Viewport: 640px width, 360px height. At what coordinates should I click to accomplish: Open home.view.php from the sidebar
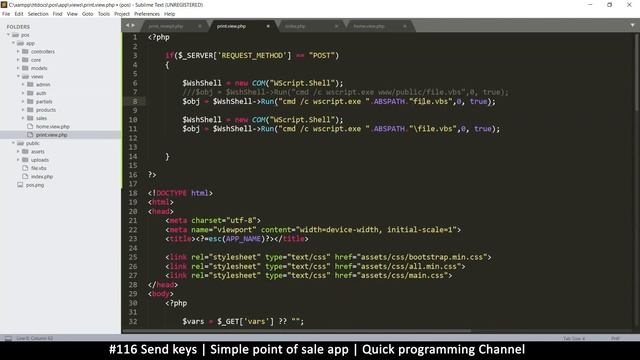pyautogui.click(x=53, y=127)
